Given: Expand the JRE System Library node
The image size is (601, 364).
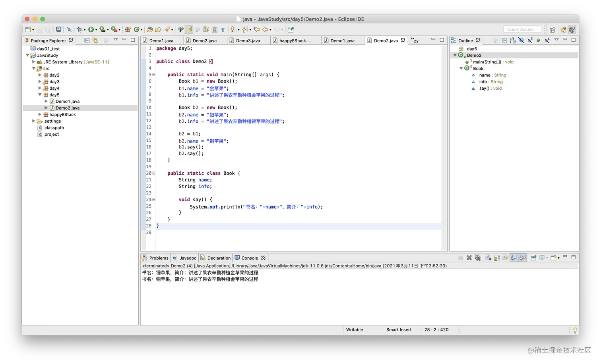Looking at the screenshot, I should coord(33,62).
